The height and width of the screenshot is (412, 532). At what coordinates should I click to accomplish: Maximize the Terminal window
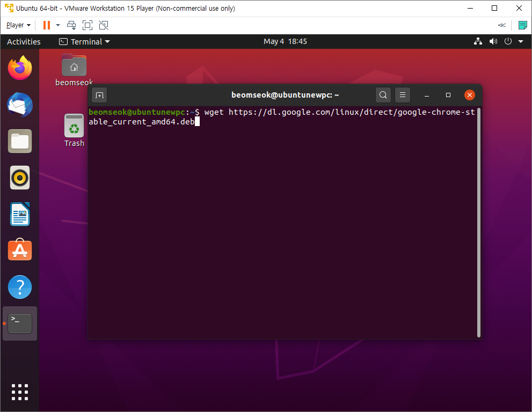point(448,95)
